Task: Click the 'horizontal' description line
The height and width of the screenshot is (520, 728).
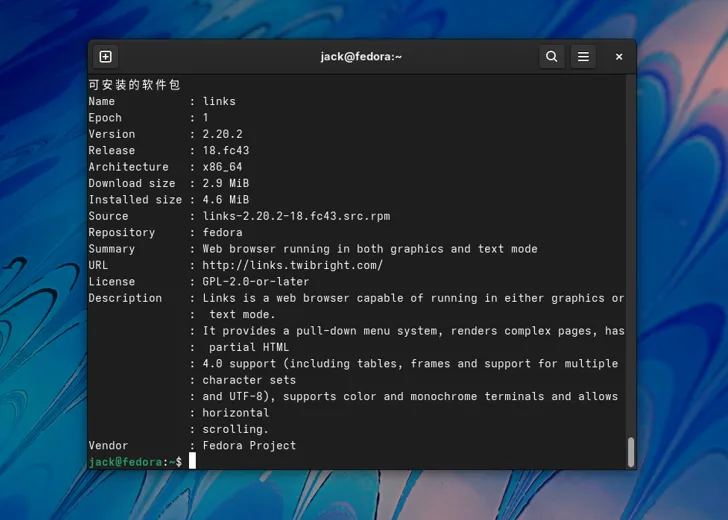Action: click(x=236, y=413)
